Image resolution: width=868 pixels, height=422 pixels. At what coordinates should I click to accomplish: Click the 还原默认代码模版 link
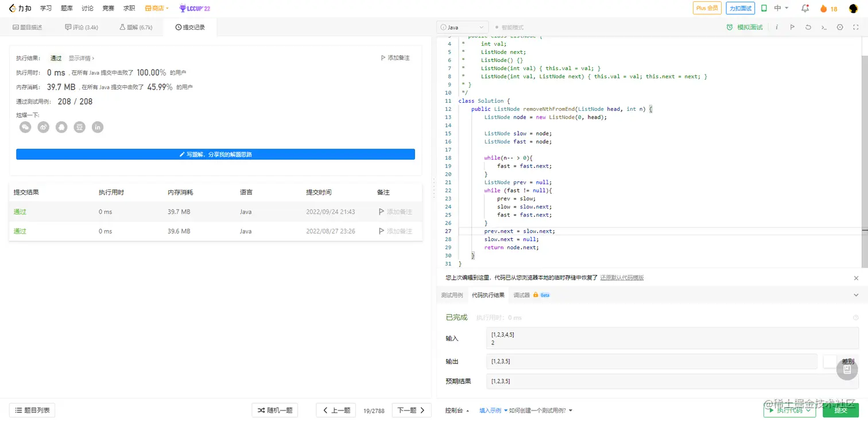622,278
